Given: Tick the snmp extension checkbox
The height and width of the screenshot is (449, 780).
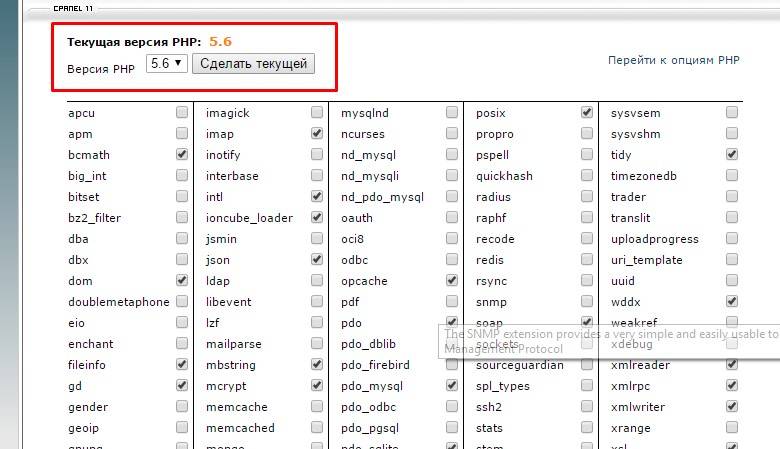Looking at the screenshot, I should click(587, 301).
